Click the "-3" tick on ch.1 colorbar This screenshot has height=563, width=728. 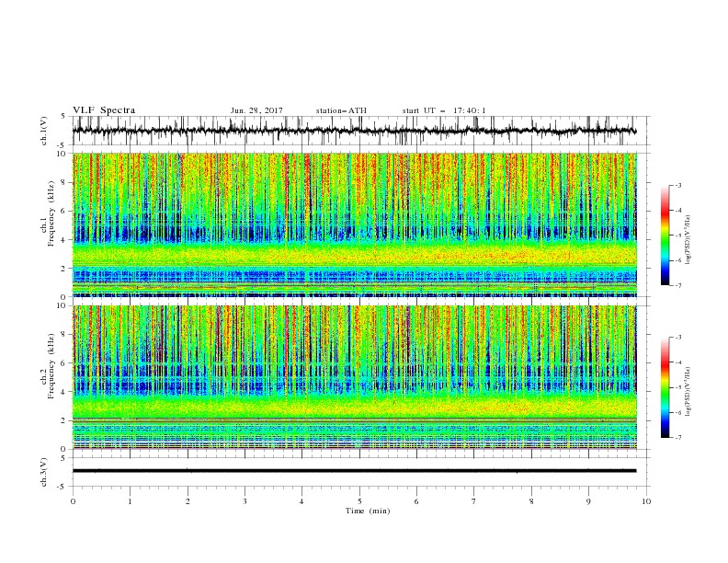pyautogui.click(x=678, y=185)
